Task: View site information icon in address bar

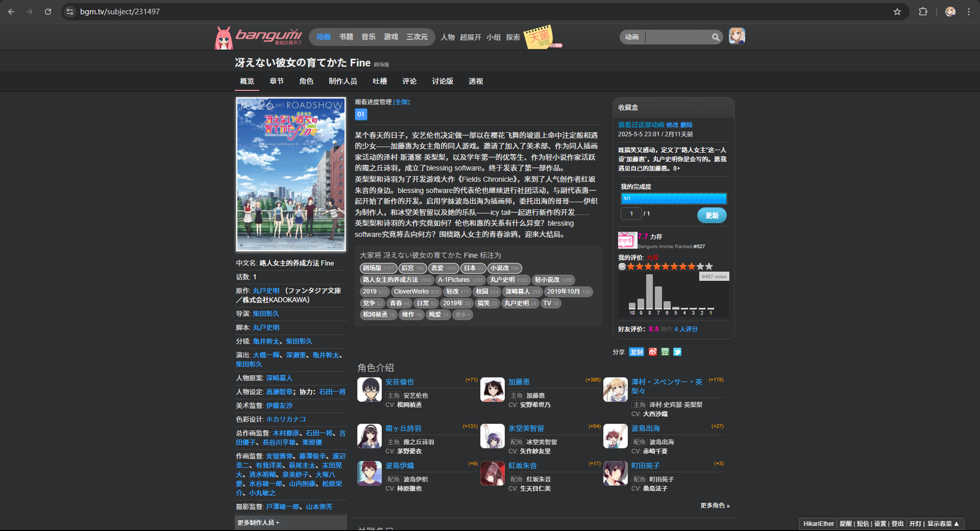Action: [x=70, y=11]
